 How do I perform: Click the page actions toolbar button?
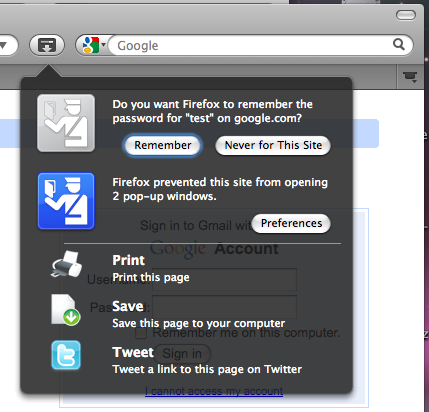click(x=47, y=45)
